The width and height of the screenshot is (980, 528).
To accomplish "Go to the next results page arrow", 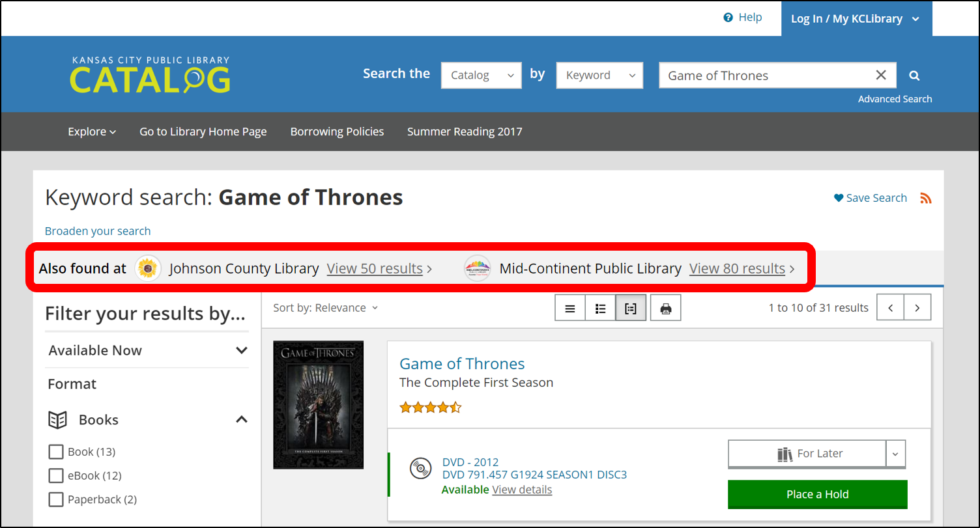I will click(917, 308).
